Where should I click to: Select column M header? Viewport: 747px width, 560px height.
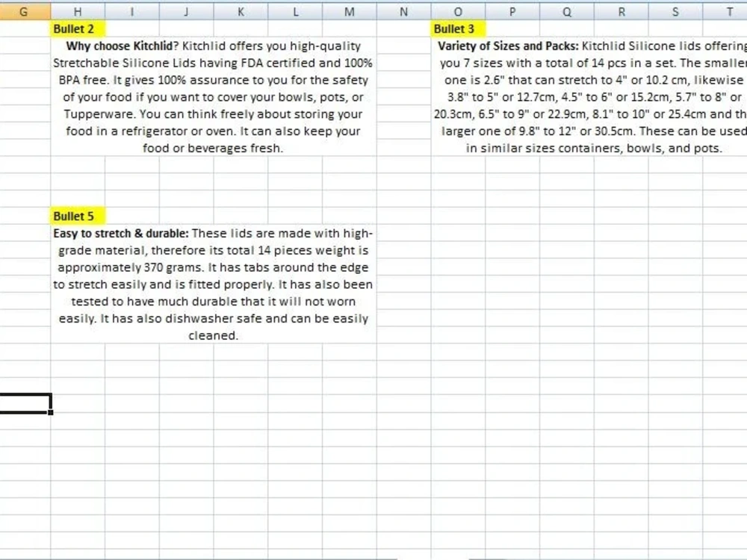[x=349, y=12]
